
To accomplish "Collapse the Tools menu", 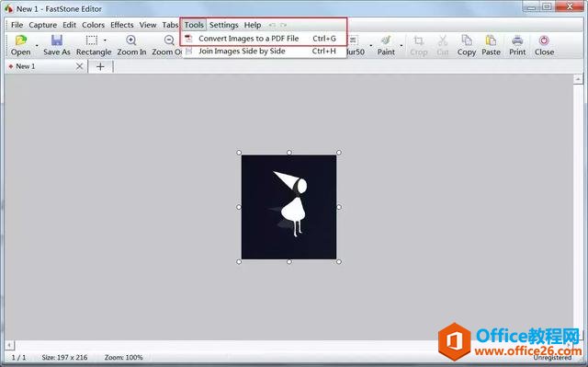I will tap(194, 25).
